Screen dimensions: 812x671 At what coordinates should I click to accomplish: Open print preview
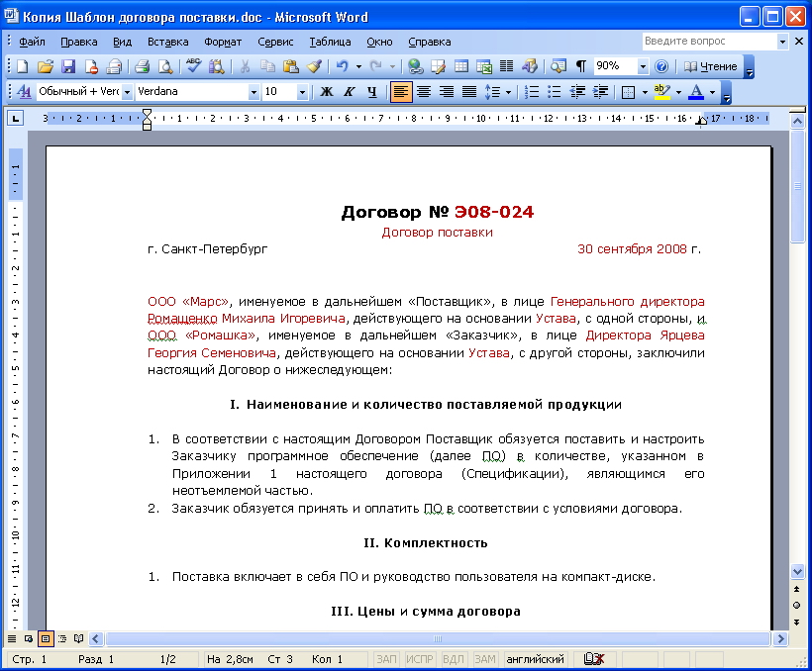[165, 66]
